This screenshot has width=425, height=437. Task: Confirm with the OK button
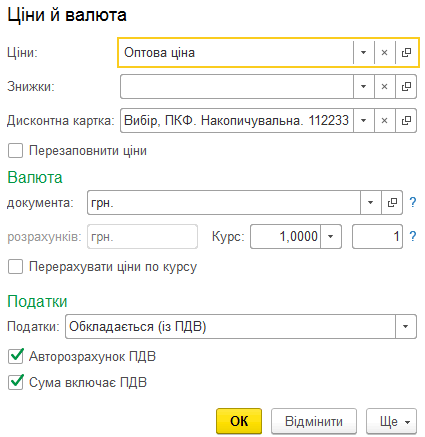[239, 421]
